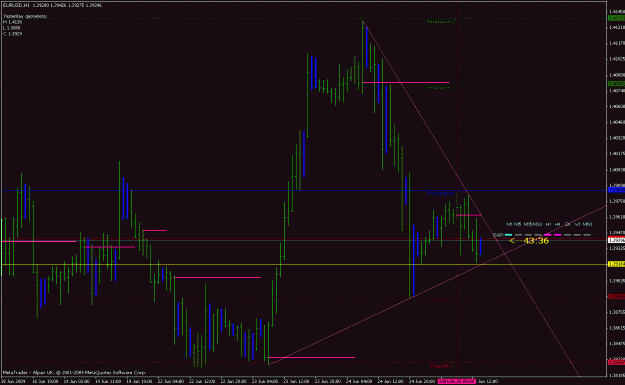
Task: Click the H4 timeframe label in the indicator panel
Action: pyautogui.click(x=558, y=224)
